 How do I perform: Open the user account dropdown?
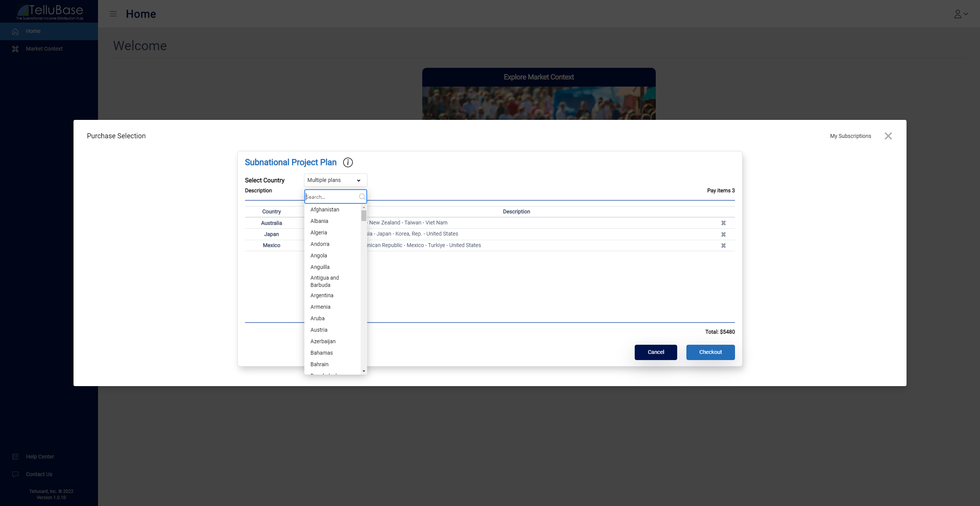960,14
